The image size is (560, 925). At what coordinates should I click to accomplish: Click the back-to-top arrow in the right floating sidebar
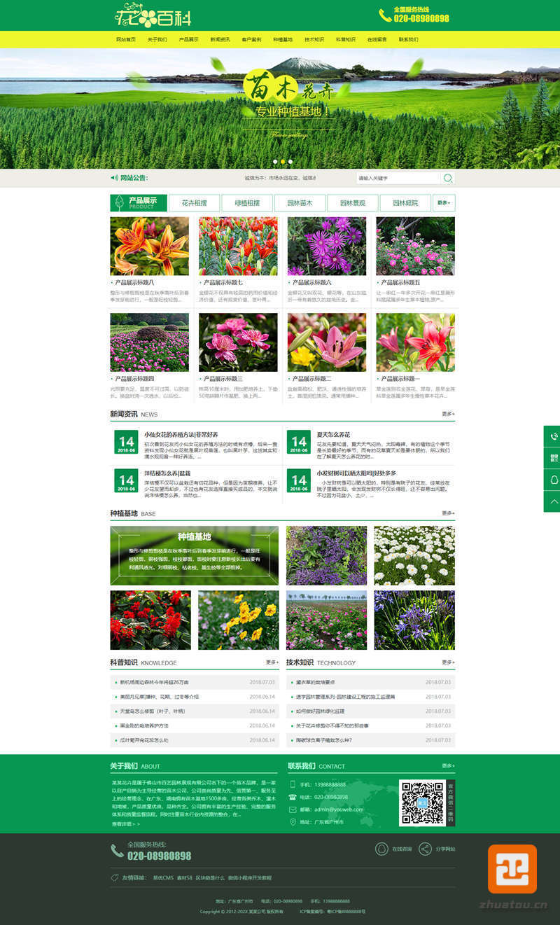pyautogui.click(x=554, y=501)
